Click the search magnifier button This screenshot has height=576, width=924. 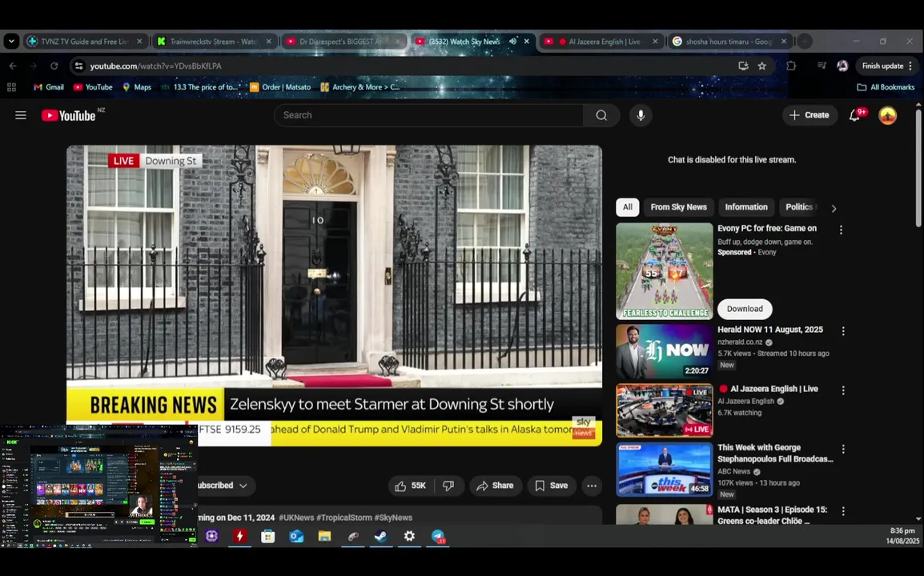pyautogui.click(x=601, y=115)
